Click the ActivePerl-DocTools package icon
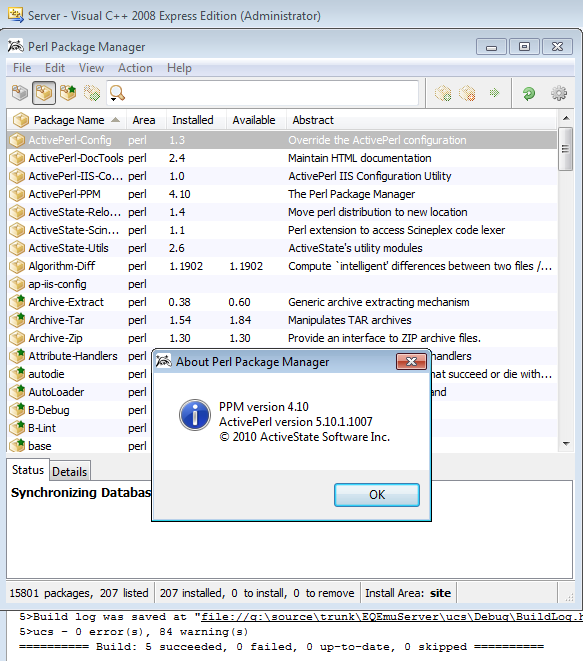This screenshot has width=583, height=661. point(17,159)
